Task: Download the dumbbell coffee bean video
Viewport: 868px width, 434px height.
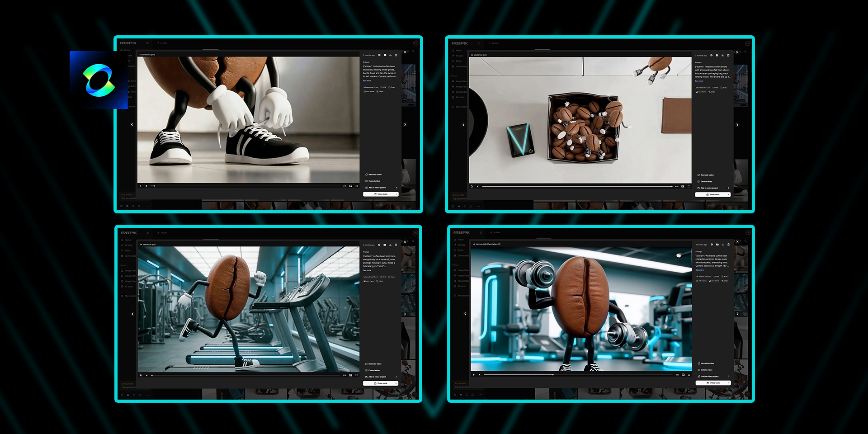Action: (723, 245)
